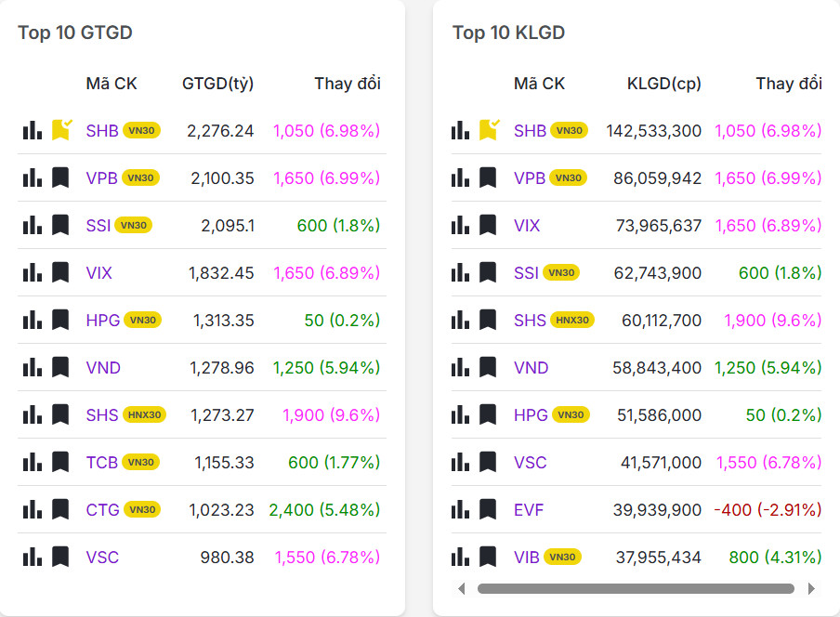Open chart icon for VPB in Top 10 GTGD
This screenshot has width=840, height=617.
tap(33, 177)
